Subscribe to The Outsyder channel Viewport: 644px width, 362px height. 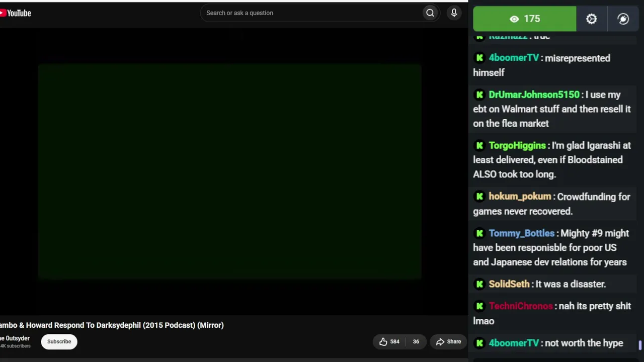59,342
